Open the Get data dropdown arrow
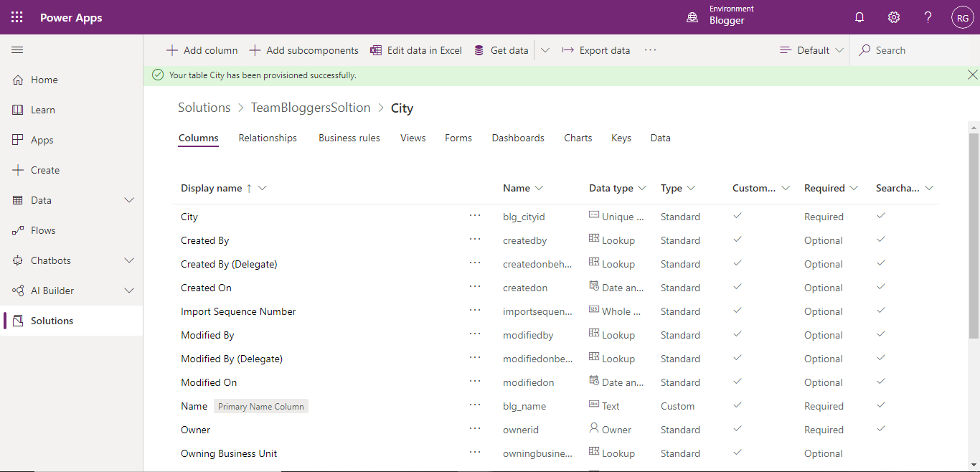 pos(545,49)
